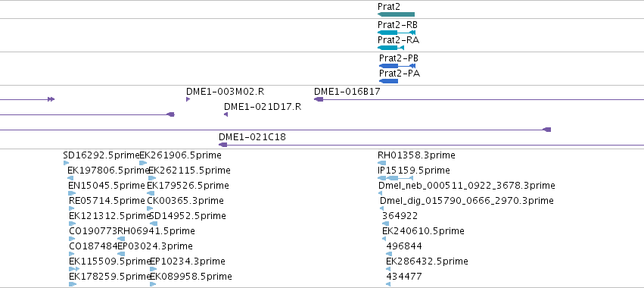The height and width of the screenshot is (288, 644).
Task: Select the Prat2-PA protein glyph
Action: tap(388, 81)
